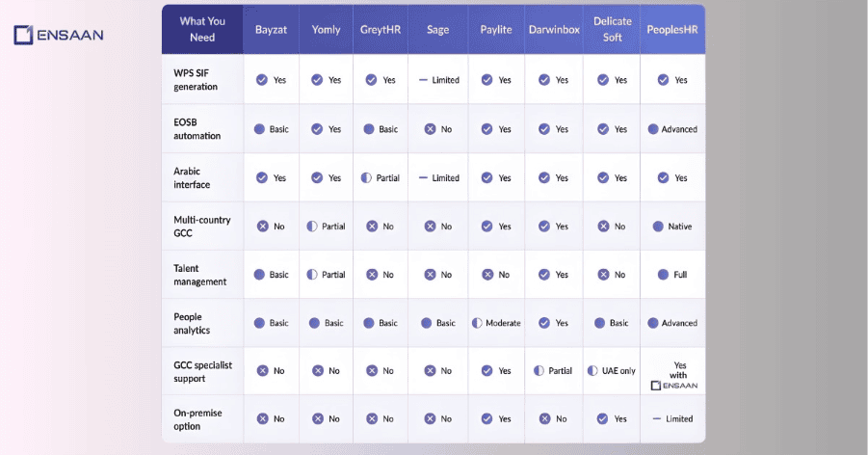Click filled circle icon for Bayzat EOSB automation
This screenshot has height=455, width=868.
point(259,129)
